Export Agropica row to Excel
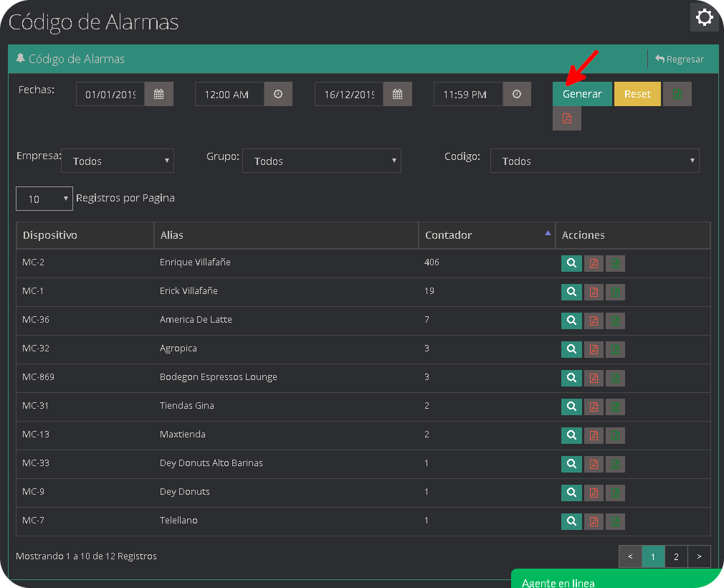Viewport: 724px width, 588px height. coord(615,349)
